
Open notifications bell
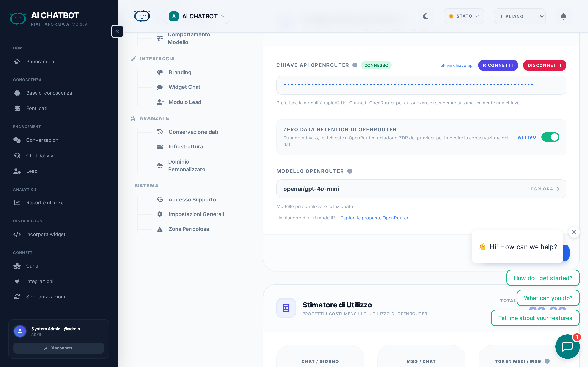pyautogui.click(x=563, y=16)
